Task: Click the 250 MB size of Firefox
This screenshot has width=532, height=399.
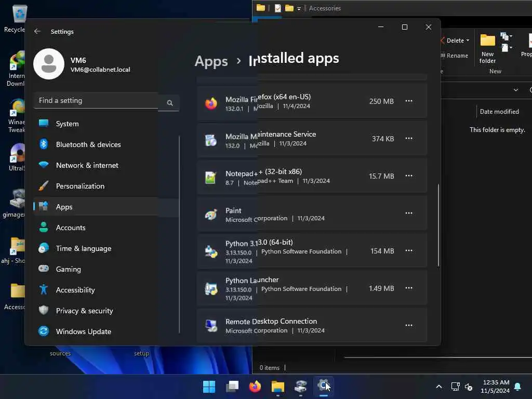Action: 381,101
